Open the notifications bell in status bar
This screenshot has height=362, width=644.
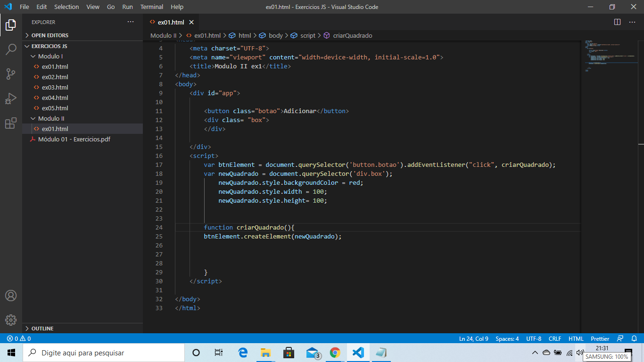(634, 338)
